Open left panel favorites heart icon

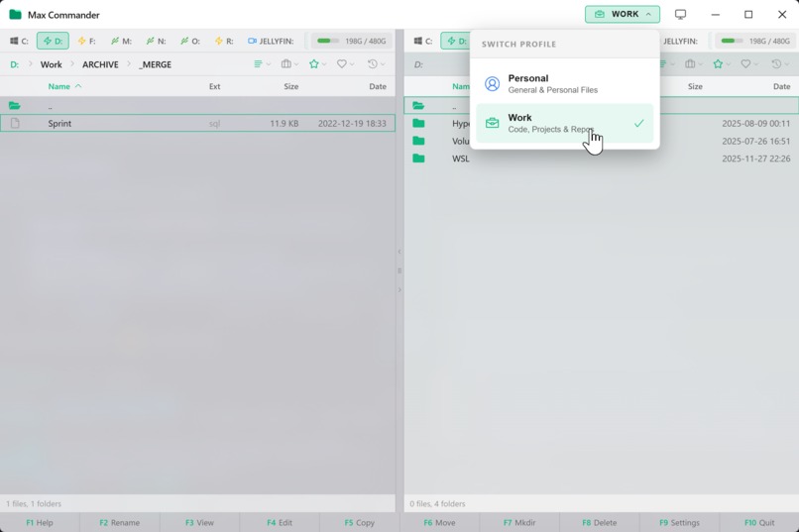click(x=345, y=64)
